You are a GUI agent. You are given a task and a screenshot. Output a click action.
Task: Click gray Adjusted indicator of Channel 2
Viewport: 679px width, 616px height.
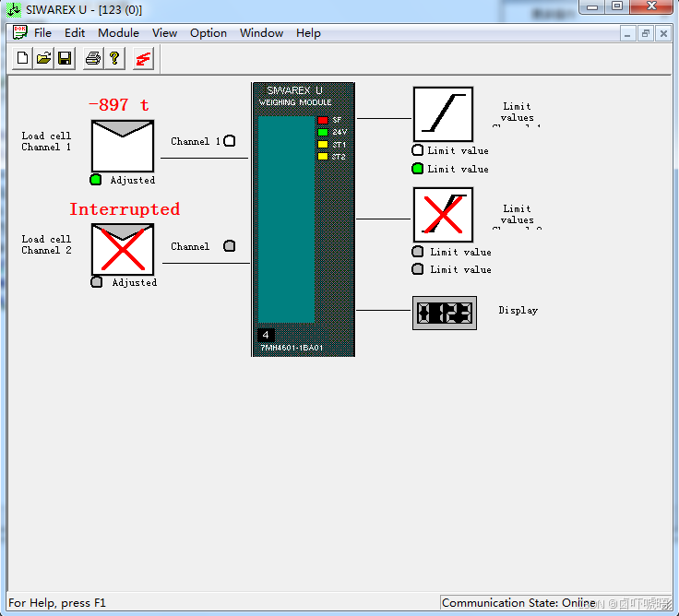pyautogui.click(x=97, y=282)
